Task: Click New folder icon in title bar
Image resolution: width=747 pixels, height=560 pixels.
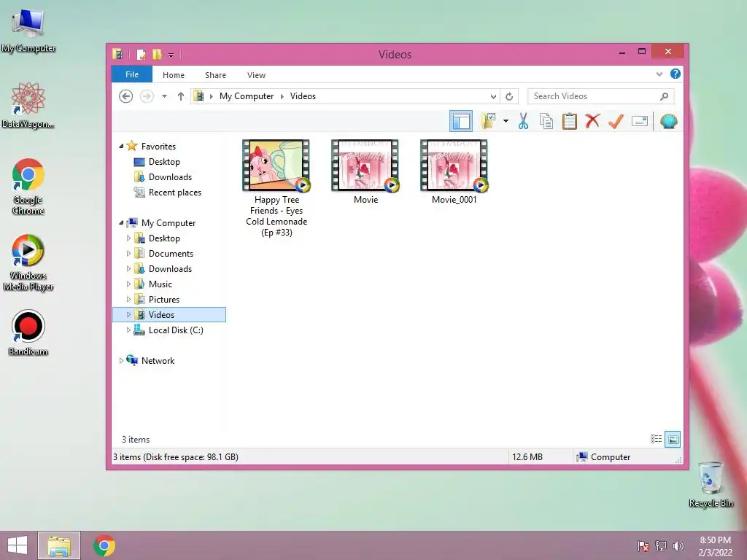Action: click(x=157, y=54)
